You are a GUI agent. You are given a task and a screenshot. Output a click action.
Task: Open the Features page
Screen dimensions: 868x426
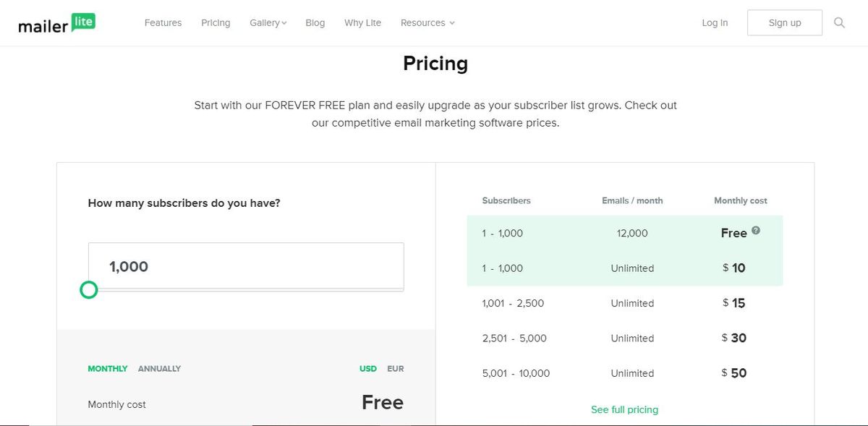pyautogui.click(x=163, y=22)
